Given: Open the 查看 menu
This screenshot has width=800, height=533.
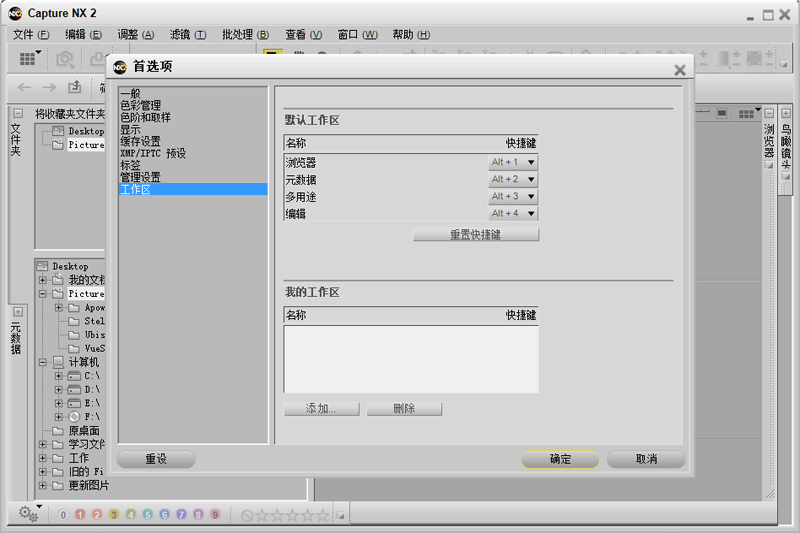Looking at the screenshot, I should [x=304, y=35].
